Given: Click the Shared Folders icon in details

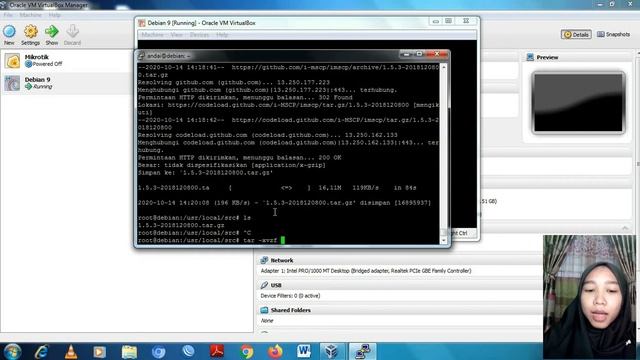Looking at the screenshot, I should (264, 310).
